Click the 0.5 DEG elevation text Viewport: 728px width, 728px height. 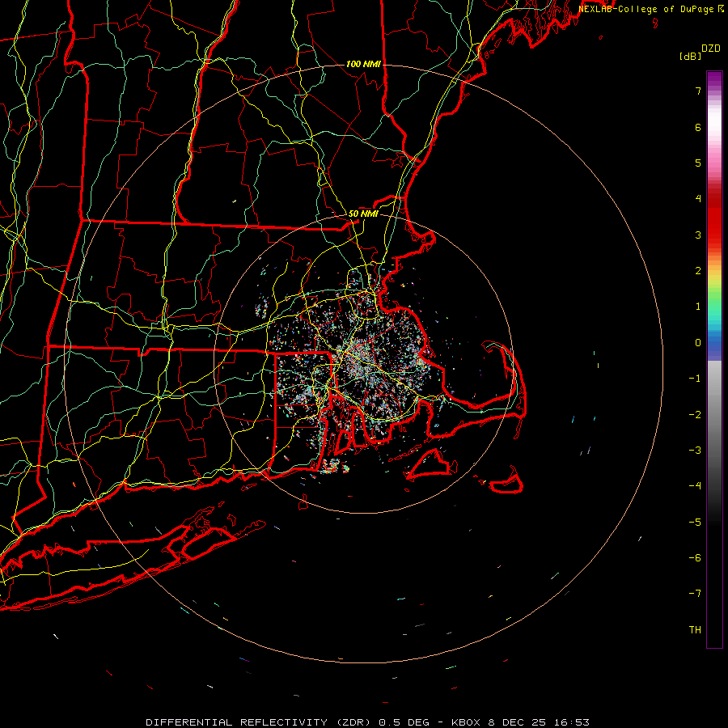pyautogui.click(x=404, y=722)
